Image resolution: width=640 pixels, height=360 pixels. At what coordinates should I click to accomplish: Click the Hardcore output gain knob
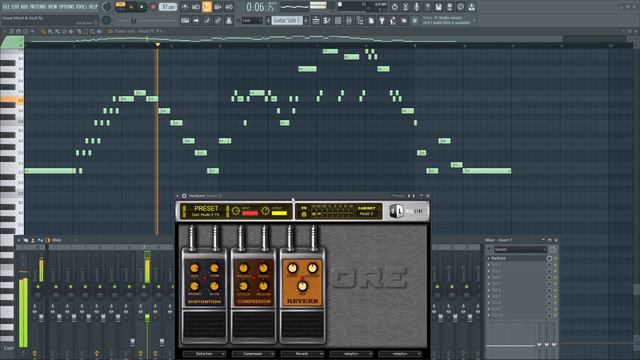click(x=265, y=211)
